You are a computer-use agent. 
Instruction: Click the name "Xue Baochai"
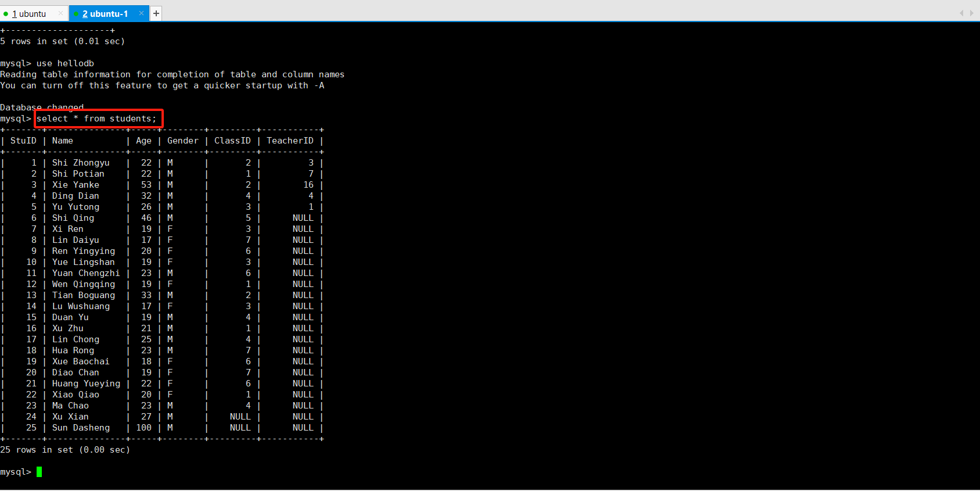[x=81, y=361]
